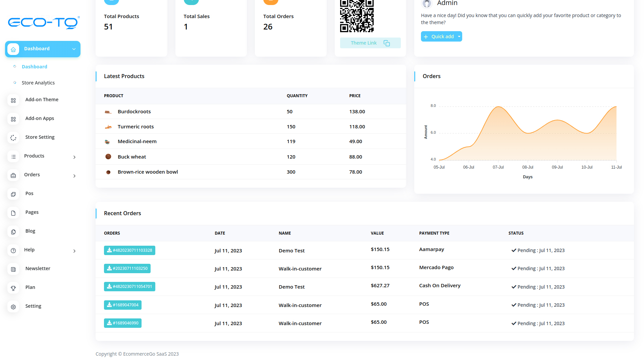Click the copy icon beside Theme Link
Viewport: 644px width, 362px height.
(386, 43)
